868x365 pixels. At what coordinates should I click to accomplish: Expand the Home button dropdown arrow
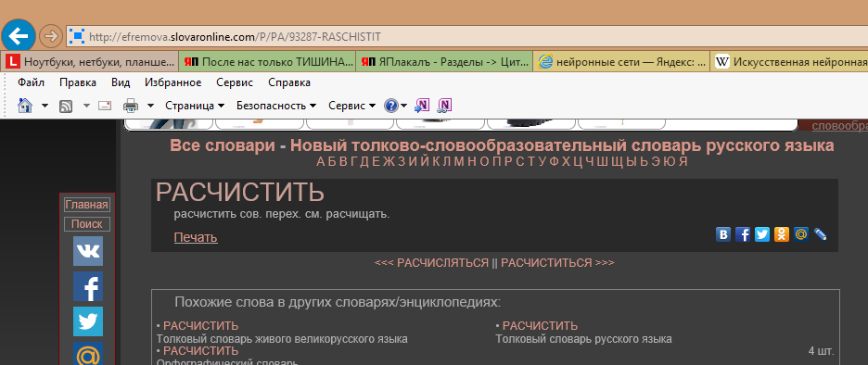(x=45, y=106)
